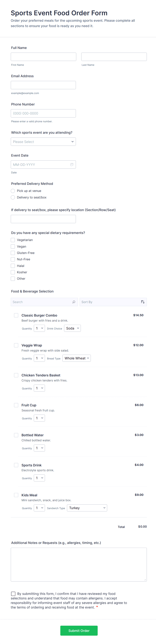Open Veggie Wrap quantity dropdown
156x644 pixels.
[39, 358]
